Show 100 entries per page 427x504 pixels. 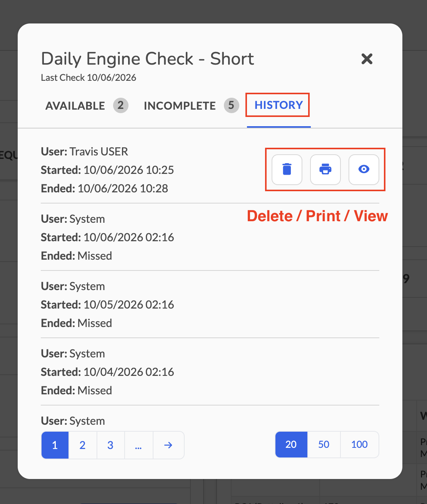pos(360,444)
